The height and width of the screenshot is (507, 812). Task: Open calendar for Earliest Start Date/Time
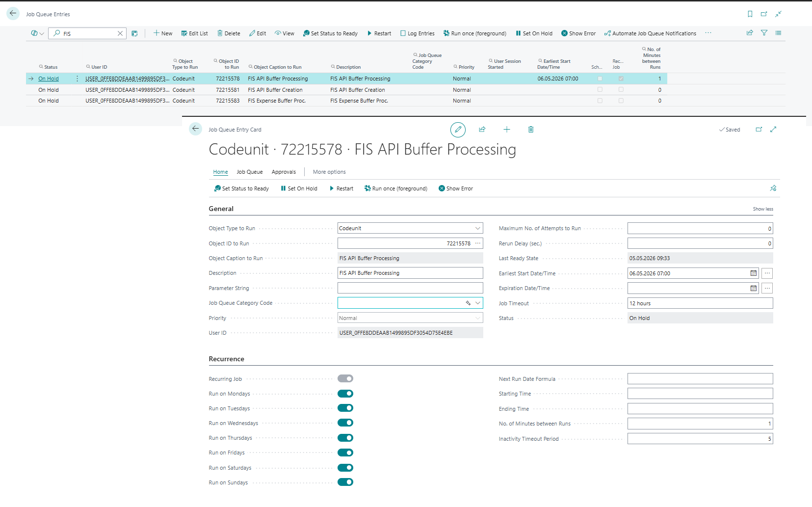(x=754, y=273)
